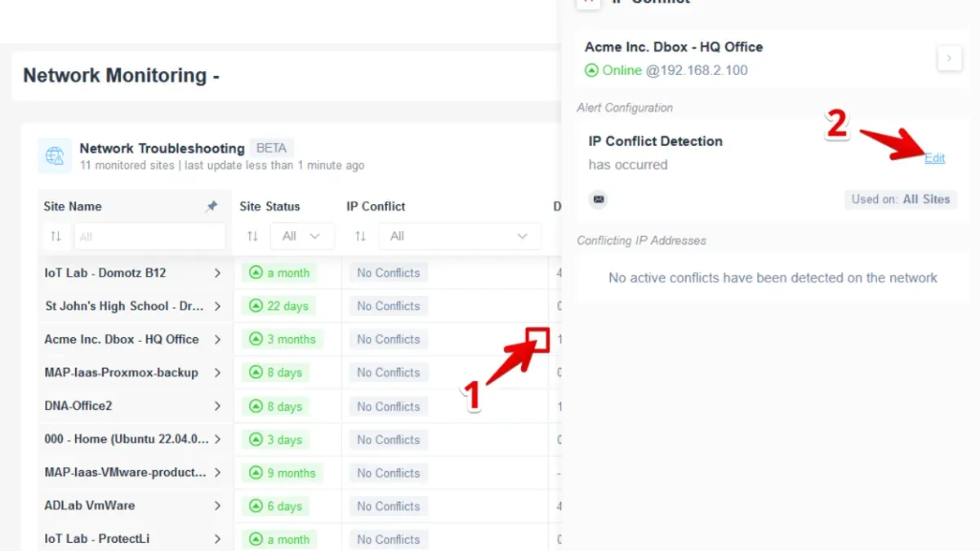Click the BETA badge

271,148
